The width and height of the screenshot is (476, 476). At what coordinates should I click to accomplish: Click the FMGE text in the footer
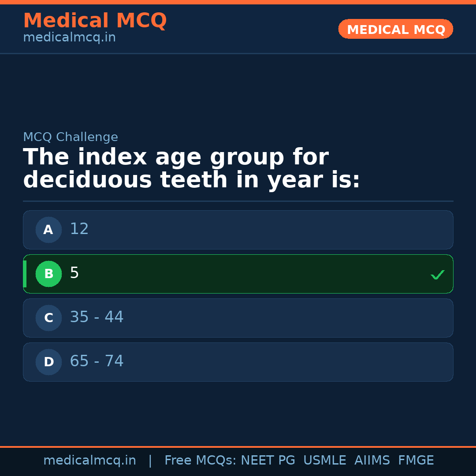point(416,460)
